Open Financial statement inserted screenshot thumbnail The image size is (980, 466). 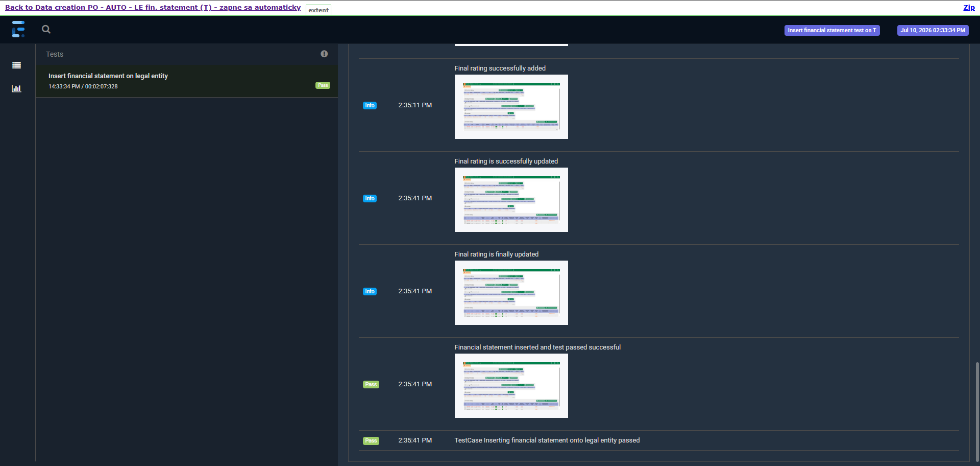click(511, 386)
